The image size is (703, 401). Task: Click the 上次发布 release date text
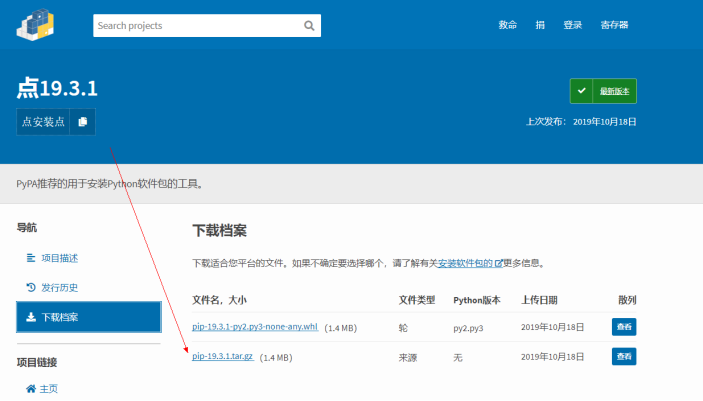(x=581, y=122)
